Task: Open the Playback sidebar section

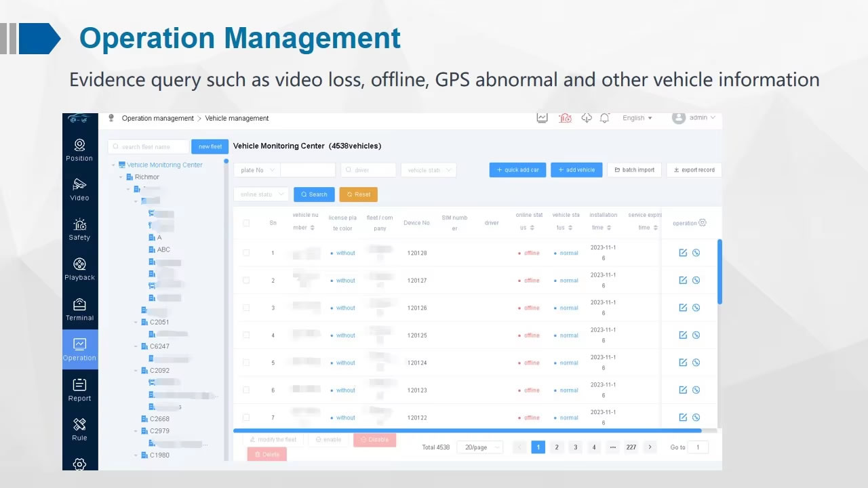Action: coord(79,270)
